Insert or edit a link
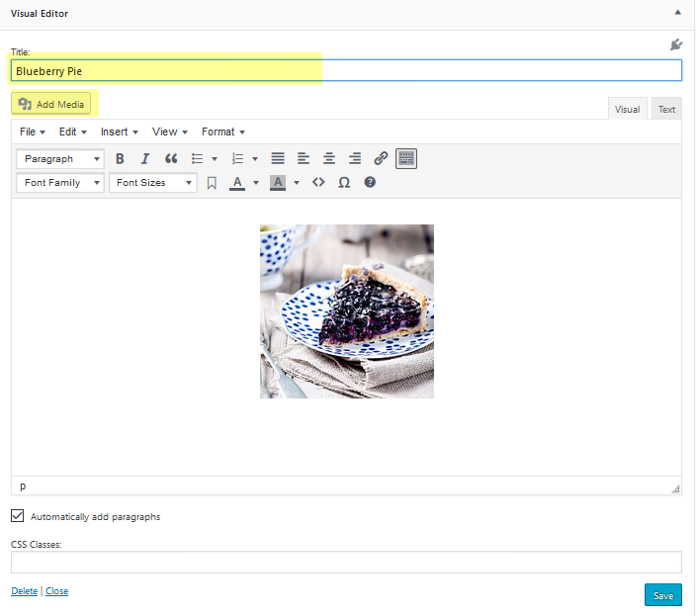Image resolution: width=698 pixels, height=616 pixels. click(x=381, y=159)
